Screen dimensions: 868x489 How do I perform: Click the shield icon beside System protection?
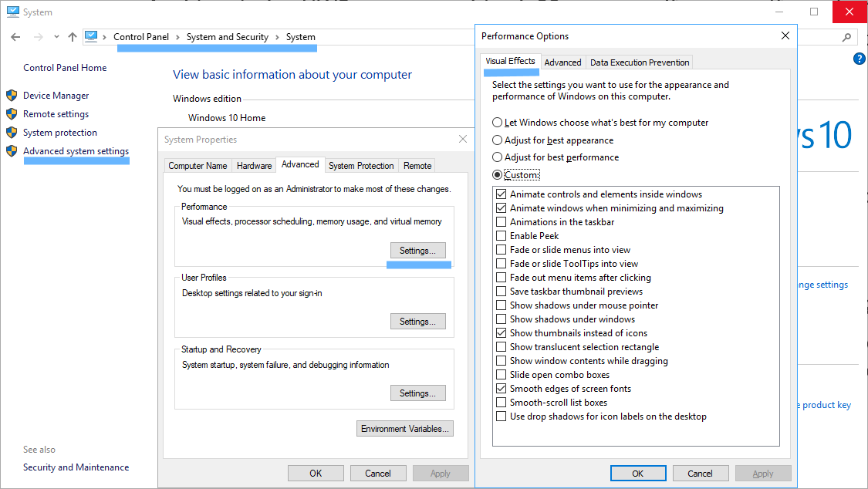pyautogui.click(x=12, y=133)
